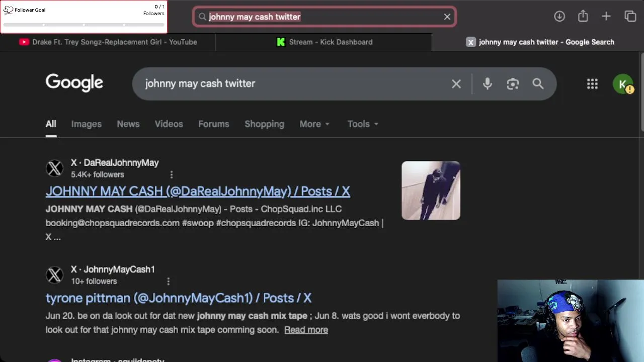Switch to the Drake YouTube tab
The image size is (644, 362).
(108, 42)
